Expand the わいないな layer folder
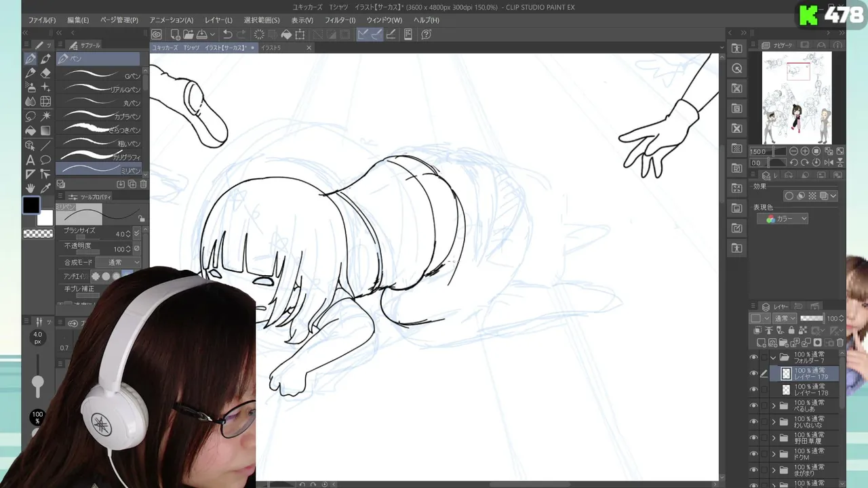Screen dimensions: 868x488 (x=773, y=422)
